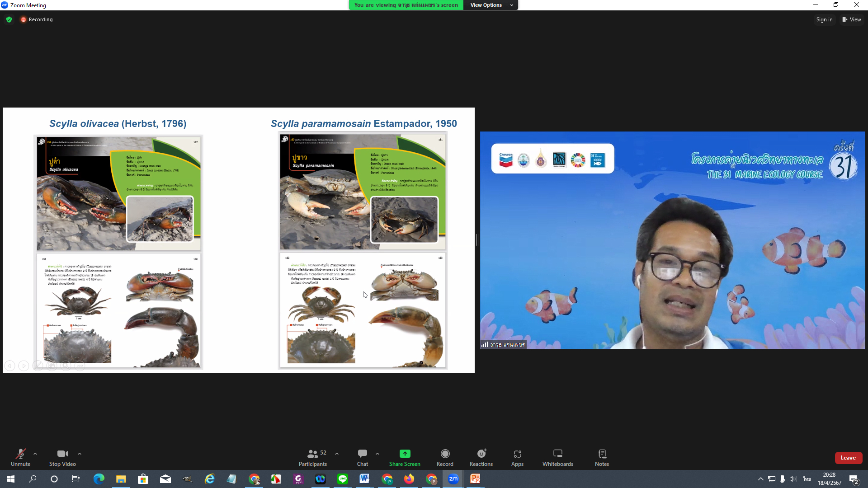Click the divider handle between shared screen and video
868x488 pixels.
(477, 240)
